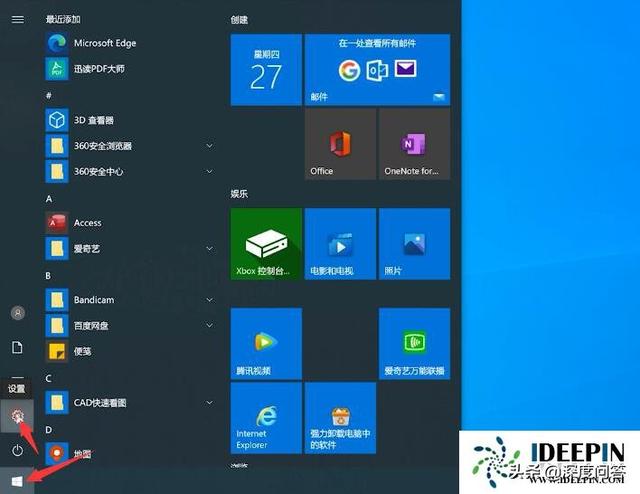Open the OneNote tile
640x494 pixels.
(415, 144)
